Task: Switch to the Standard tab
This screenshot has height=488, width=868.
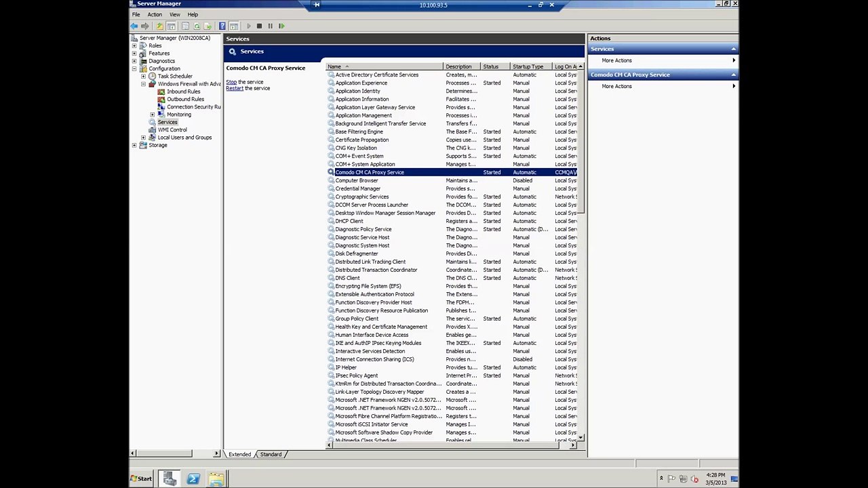Action: (x=271, y=454)
